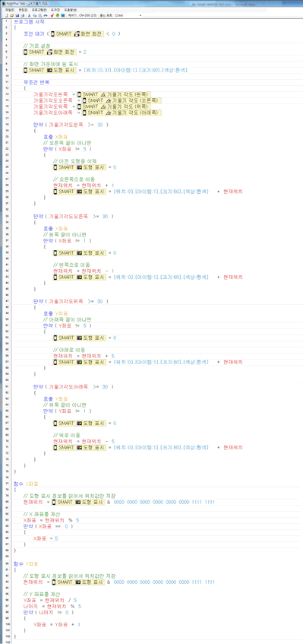Open the 파일 menu

[x=9, y=9]
